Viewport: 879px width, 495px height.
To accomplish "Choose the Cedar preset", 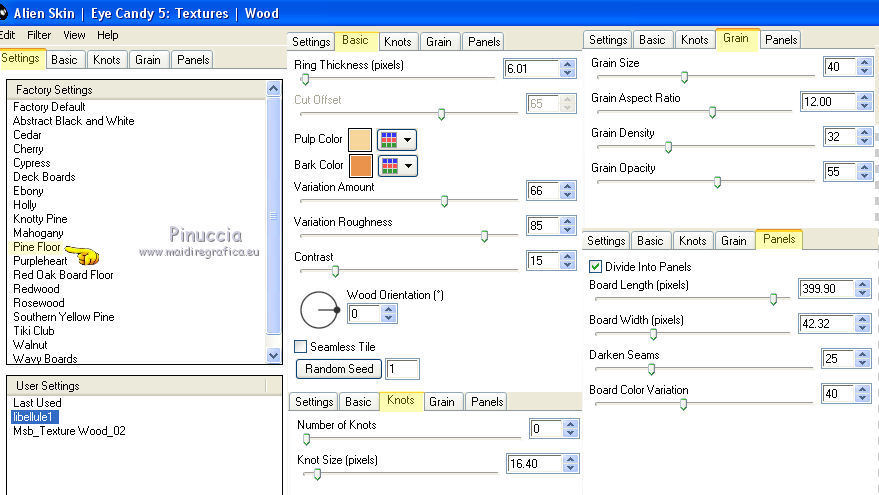I will point(27,135).
